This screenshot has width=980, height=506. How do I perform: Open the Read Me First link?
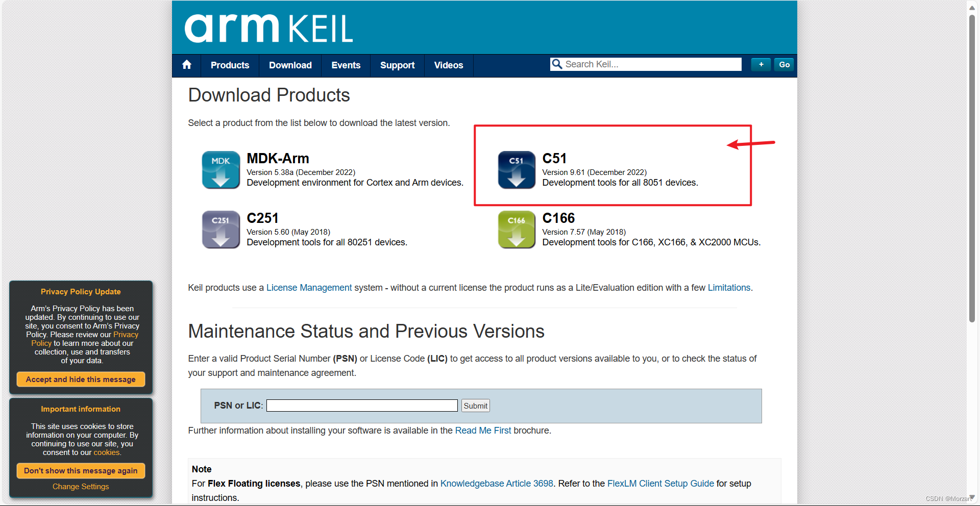pos(483,431)
